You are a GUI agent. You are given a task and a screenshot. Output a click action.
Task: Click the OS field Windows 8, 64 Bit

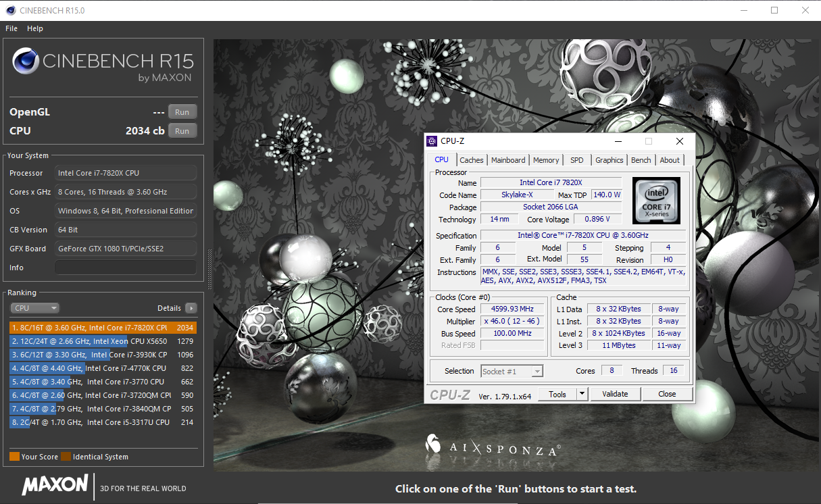(x=126, y=211)
